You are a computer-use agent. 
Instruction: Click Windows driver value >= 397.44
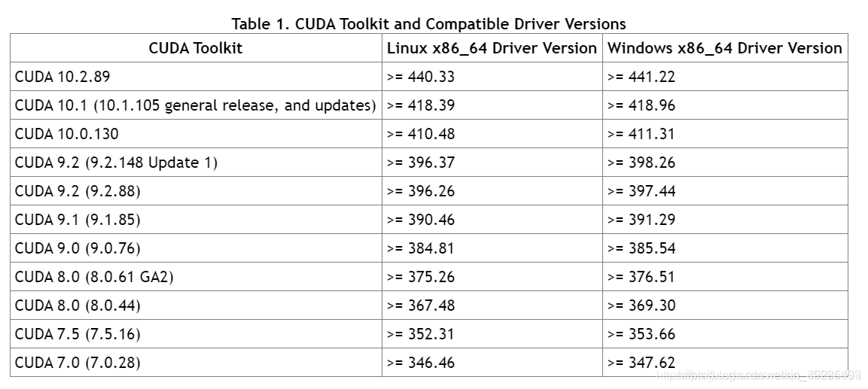point(641,191)
